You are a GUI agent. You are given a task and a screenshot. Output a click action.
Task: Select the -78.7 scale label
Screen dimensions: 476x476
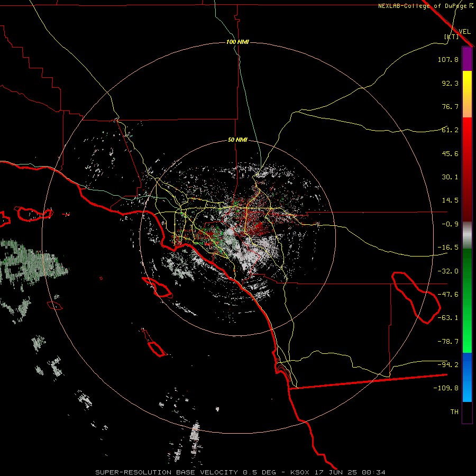point(448,342)
